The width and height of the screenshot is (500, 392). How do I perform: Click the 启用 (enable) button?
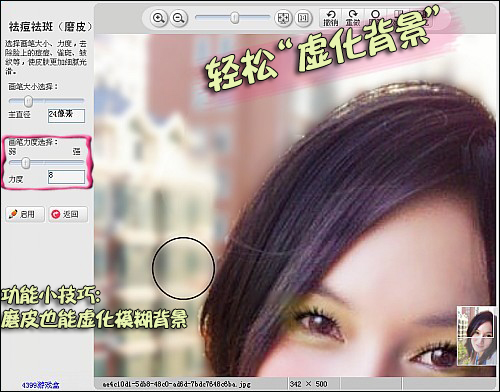click(x=25, y=214)
